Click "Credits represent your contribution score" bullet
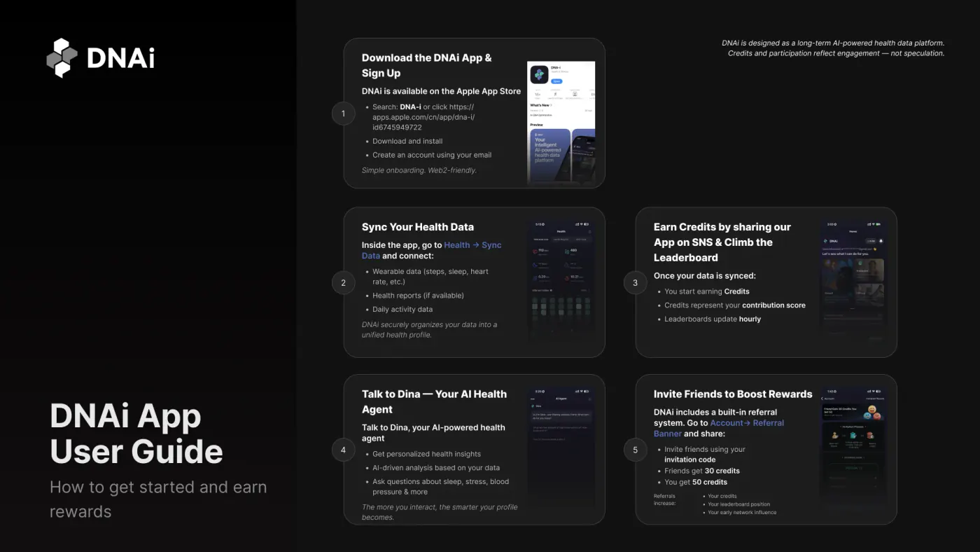Viewport: 980px width, 552px height. pyautogui.click(x=735, y=305)
